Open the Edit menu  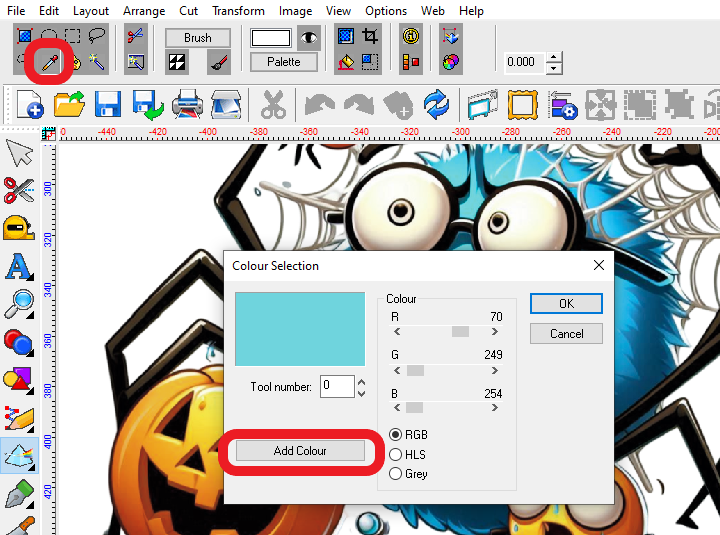coord(49,11)
